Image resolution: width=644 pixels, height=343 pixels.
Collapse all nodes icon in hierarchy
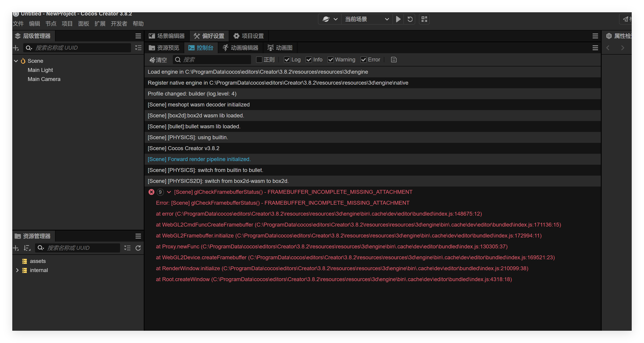coord(138,48)
